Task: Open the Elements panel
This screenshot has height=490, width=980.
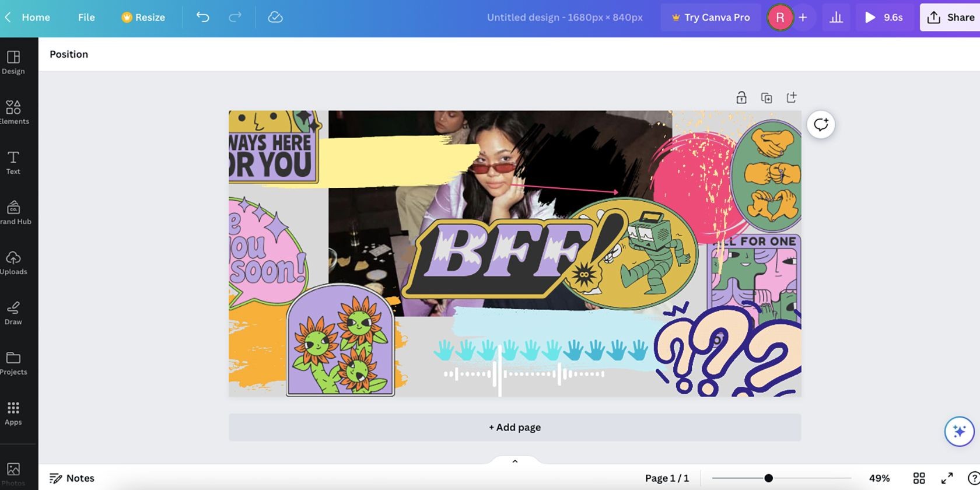Action: tap(13, 113)
